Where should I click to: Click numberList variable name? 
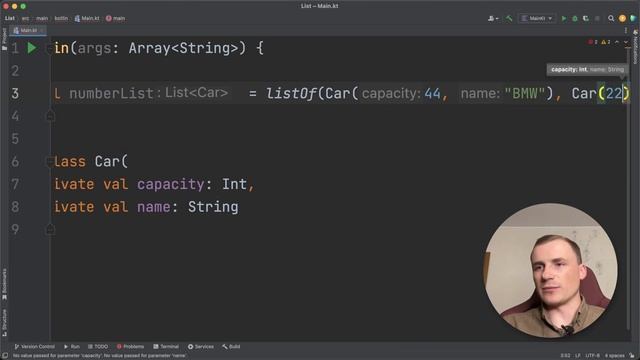[111, 93]
